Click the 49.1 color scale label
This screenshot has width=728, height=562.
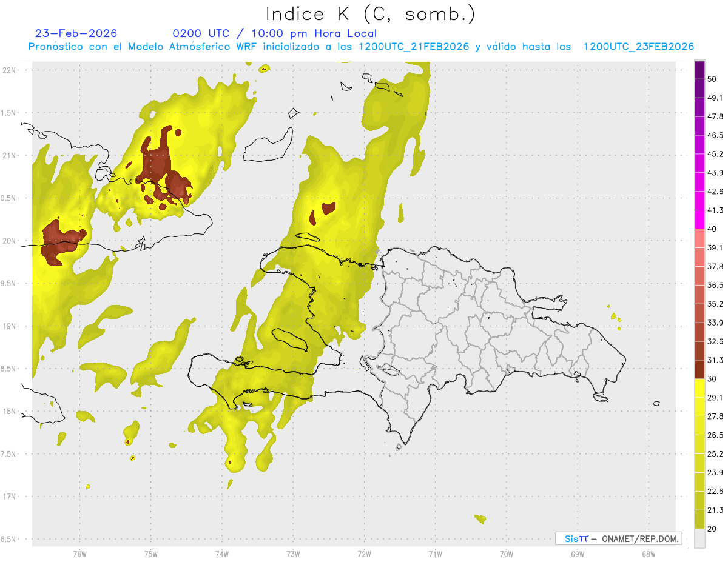pyautogui.click(x=715, y=98)
